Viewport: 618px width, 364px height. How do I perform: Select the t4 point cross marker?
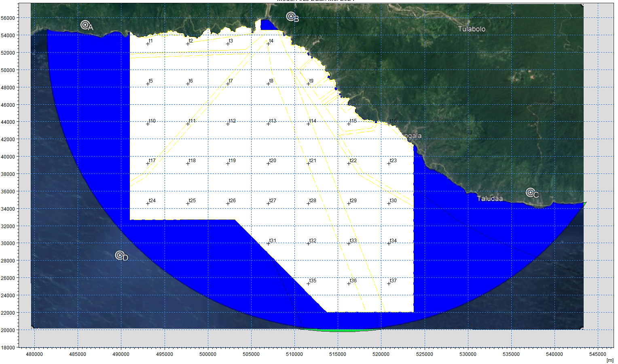coord(268,43)
